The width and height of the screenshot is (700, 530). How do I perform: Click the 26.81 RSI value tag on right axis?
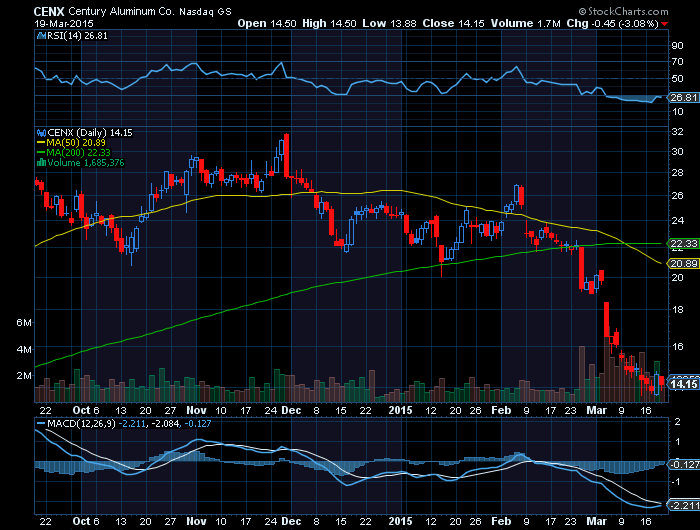click(683, 97)
